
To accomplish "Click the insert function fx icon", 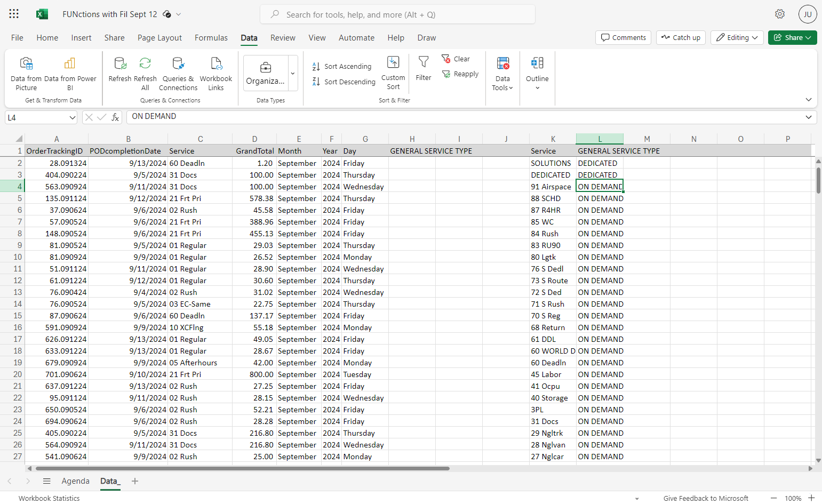I will pos(115,117).
